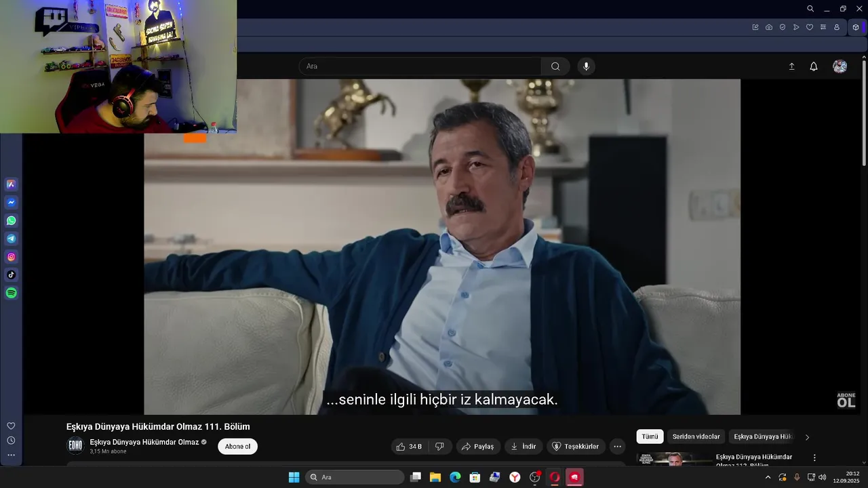
Task: Click the YouTube search magnifier button
Action: coord(555,66)
